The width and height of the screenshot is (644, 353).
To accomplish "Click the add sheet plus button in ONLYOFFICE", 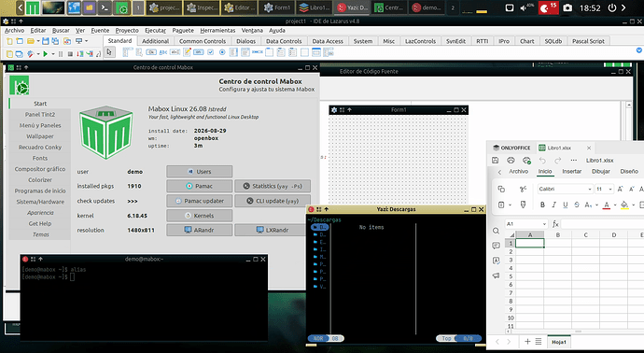I will coord(527,342).
